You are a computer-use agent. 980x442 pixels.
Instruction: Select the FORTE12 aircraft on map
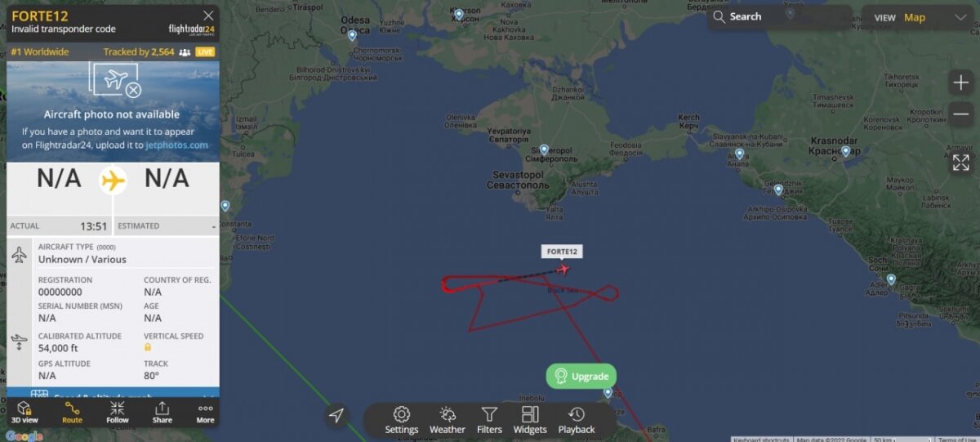[562, 269]
